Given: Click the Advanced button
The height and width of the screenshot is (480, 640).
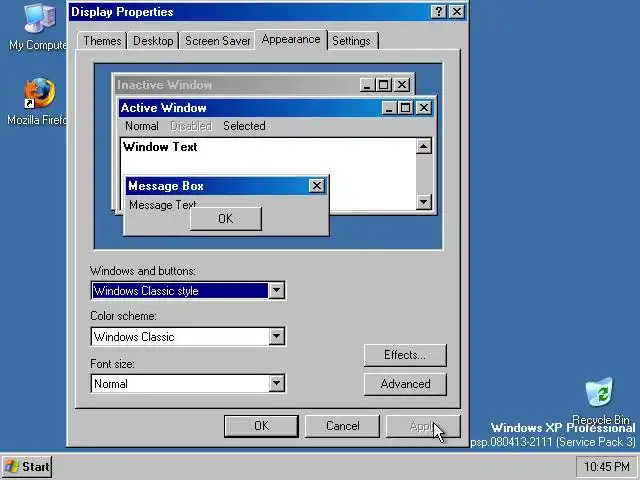Looking at the screenshot, I should 405,384.
